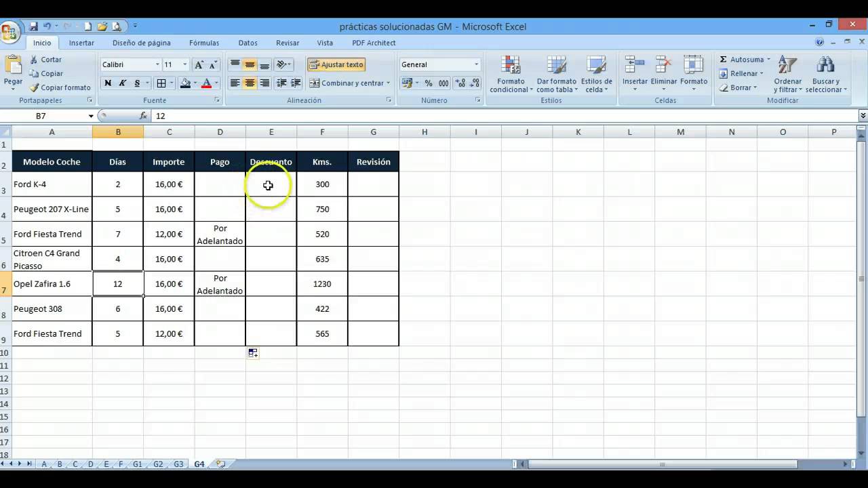This screenshot has height=488, width=868.
Task: Switch to Diseño de página tab
Action: pos(142,43)
